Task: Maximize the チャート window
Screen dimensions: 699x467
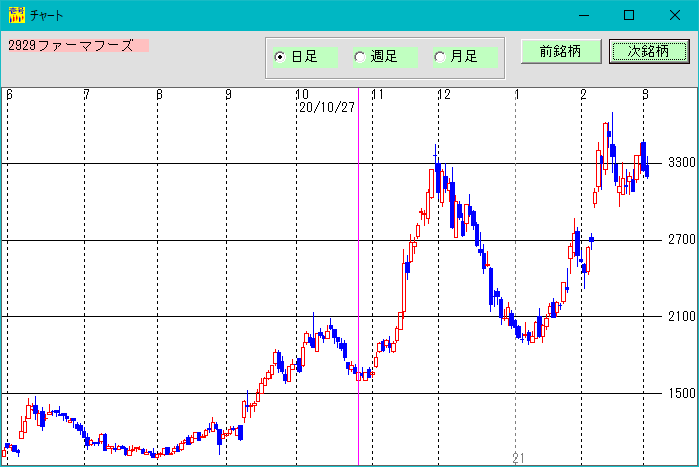Action: pyautogui.click(x=629, y=15)
